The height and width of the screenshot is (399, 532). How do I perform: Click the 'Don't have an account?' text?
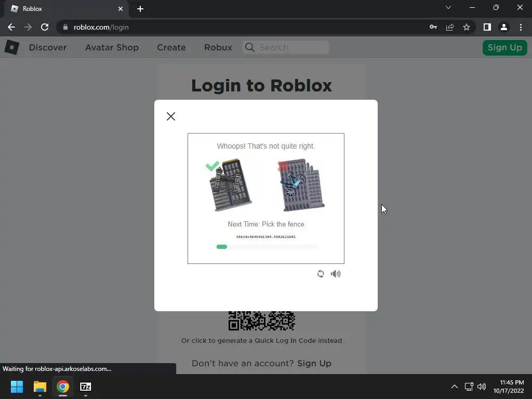[x=243, y=363]
